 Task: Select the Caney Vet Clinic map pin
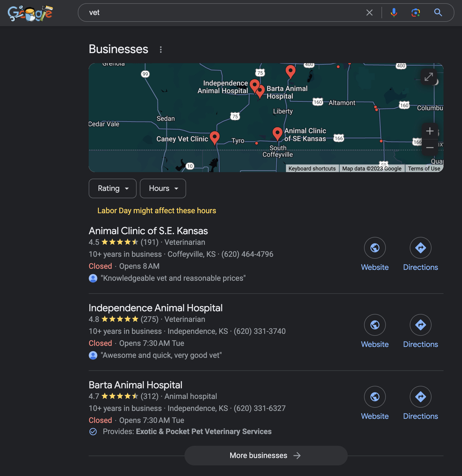pos(215,138)
